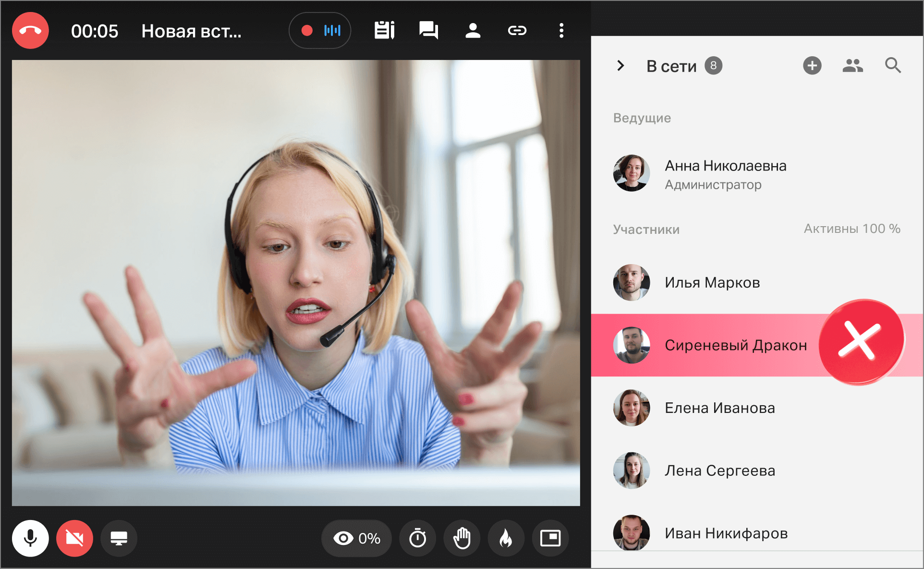924x569 pixels.
Task: Click the flame reaction icon
Action: [x=506, y=538]
